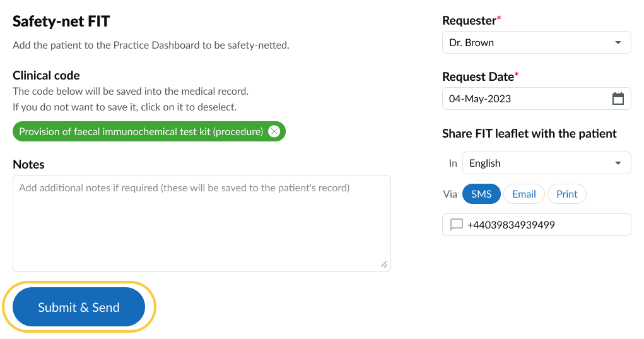Focus the additional Notes text area
This screenshot has width=644, height=339.
click(202, 223)
